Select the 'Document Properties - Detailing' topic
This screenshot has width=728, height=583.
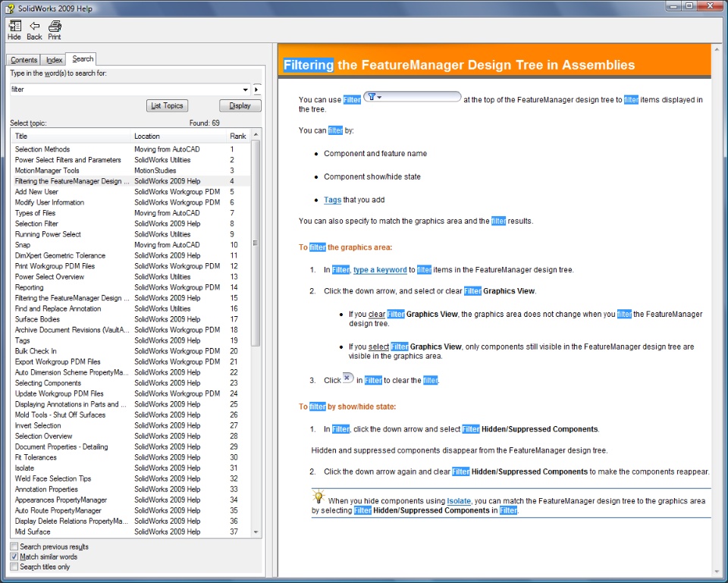pyautogui.click(x=130, y=447)
